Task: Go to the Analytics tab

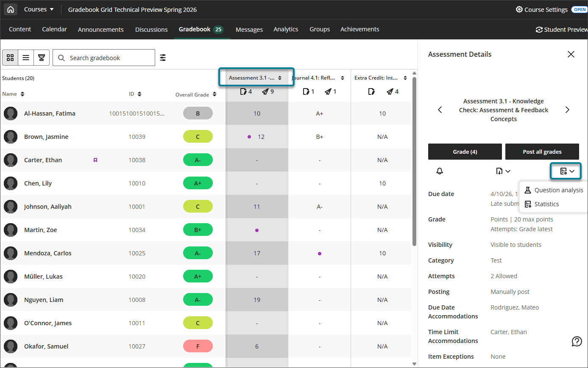Action: pyautogui.click(x=286, y=29)
